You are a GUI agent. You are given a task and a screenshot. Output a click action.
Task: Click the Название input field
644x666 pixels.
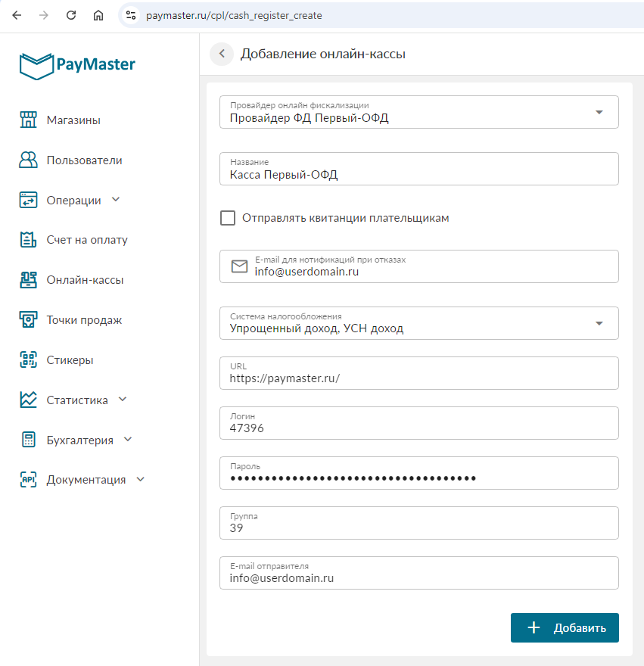point(418,169)
